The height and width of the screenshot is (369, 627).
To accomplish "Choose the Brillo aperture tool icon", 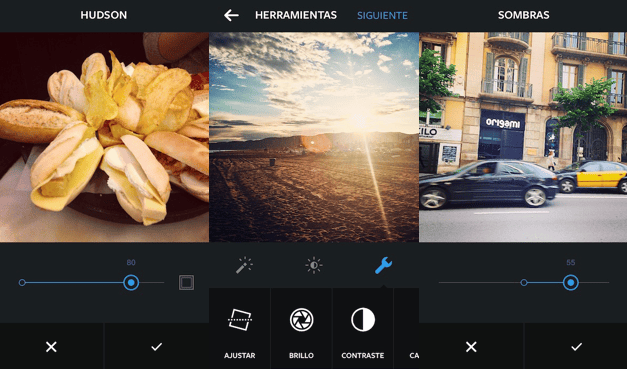I will 301,320.
